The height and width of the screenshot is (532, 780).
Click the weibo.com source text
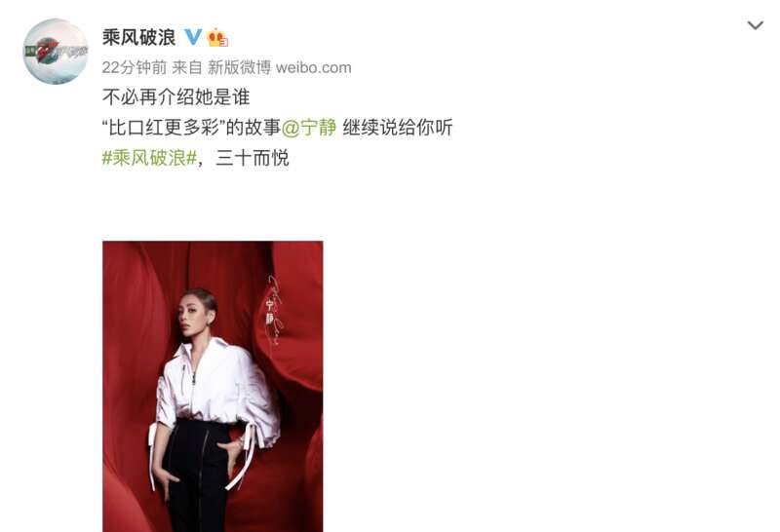point(313,67)
